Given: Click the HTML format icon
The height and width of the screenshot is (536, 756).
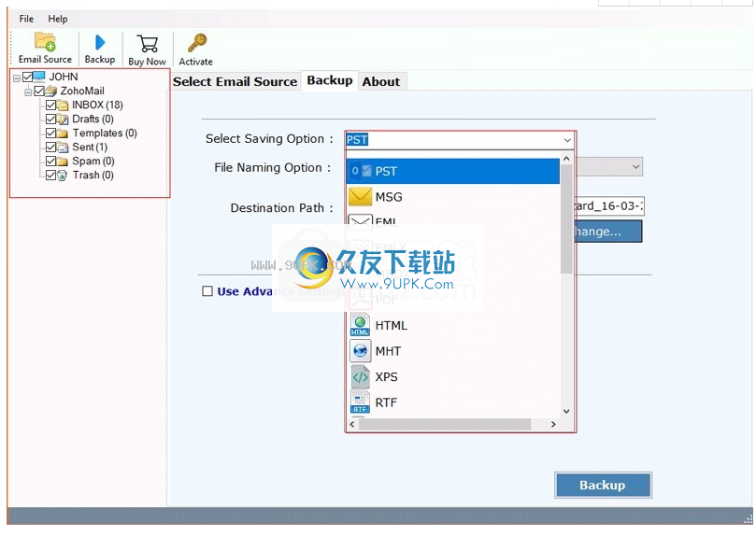Looking at the screenshot, I should point(360,325).
